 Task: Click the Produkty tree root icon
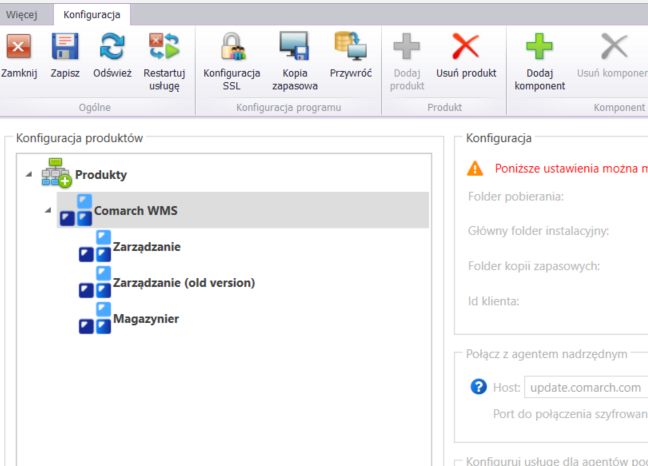point(56,173)
